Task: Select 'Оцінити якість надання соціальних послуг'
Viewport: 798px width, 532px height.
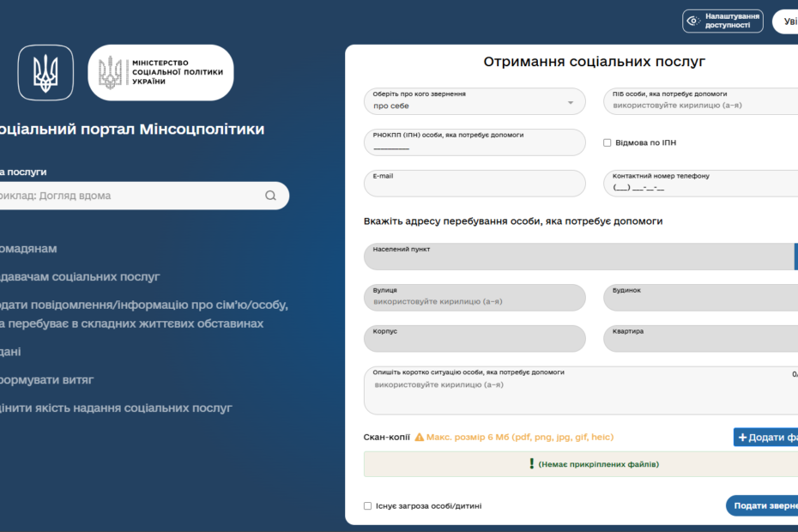Action: 116,408
